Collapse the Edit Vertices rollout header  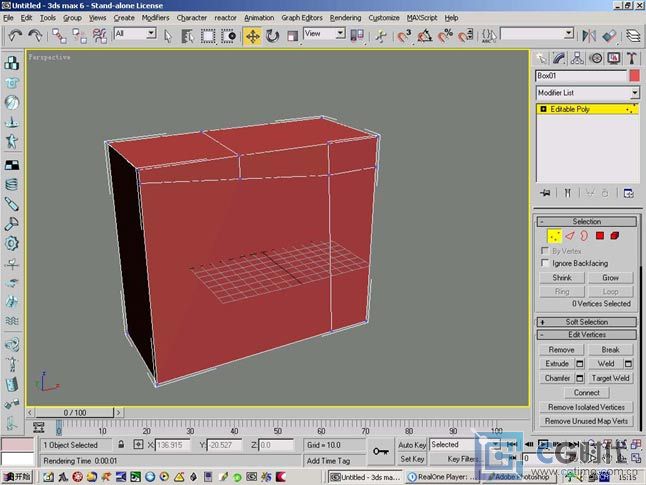tap(587, 335)
